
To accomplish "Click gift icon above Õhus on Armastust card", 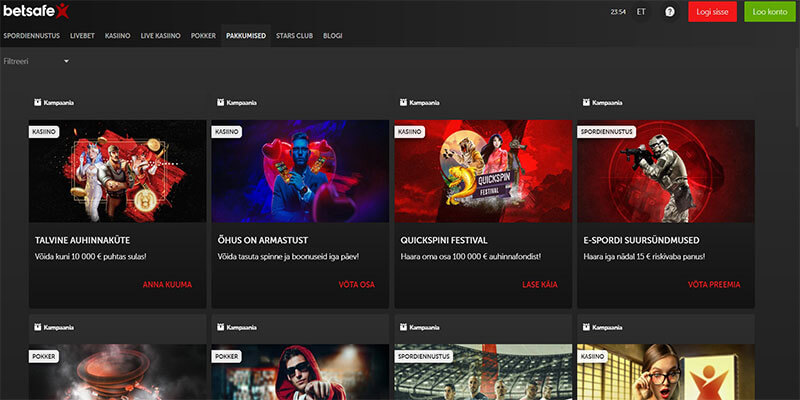I will tap(220, 103).
